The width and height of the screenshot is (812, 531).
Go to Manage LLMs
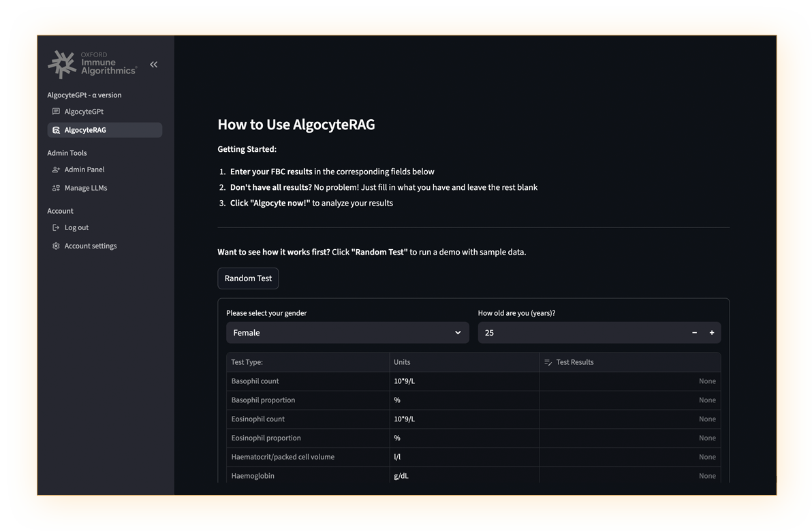point(105,188)
